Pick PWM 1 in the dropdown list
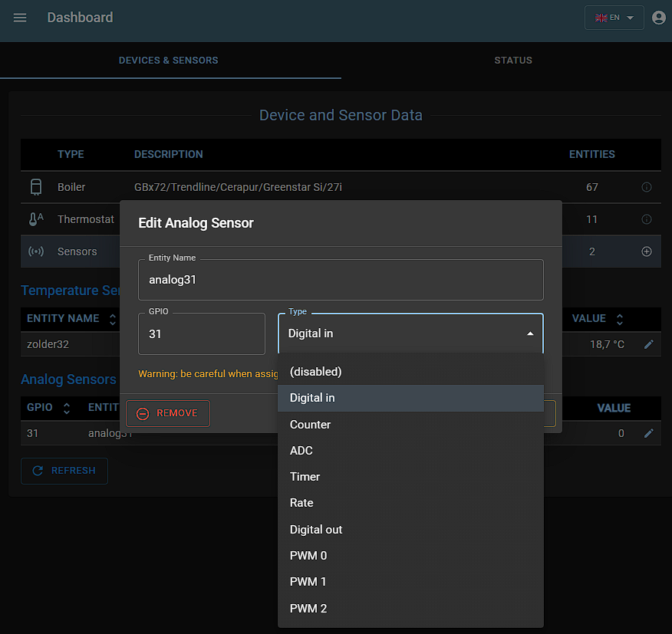The image size is (672, 634). 308,581
